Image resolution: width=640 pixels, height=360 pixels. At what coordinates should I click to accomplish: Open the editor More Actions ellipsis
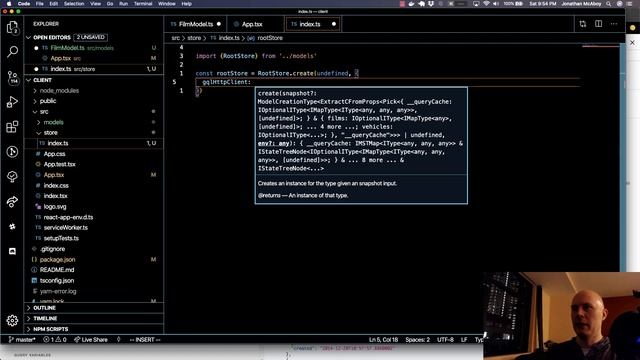coord(614,24)
